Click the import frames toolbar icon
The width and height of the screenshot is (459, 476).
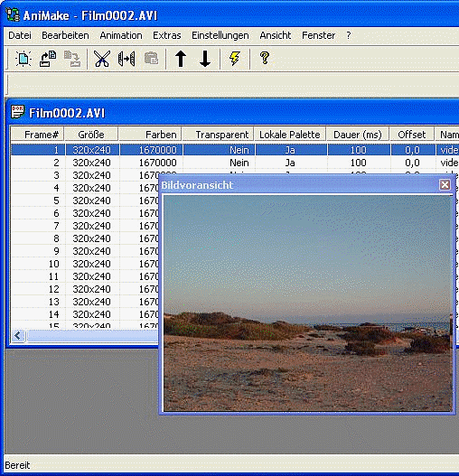click(48, 59)
